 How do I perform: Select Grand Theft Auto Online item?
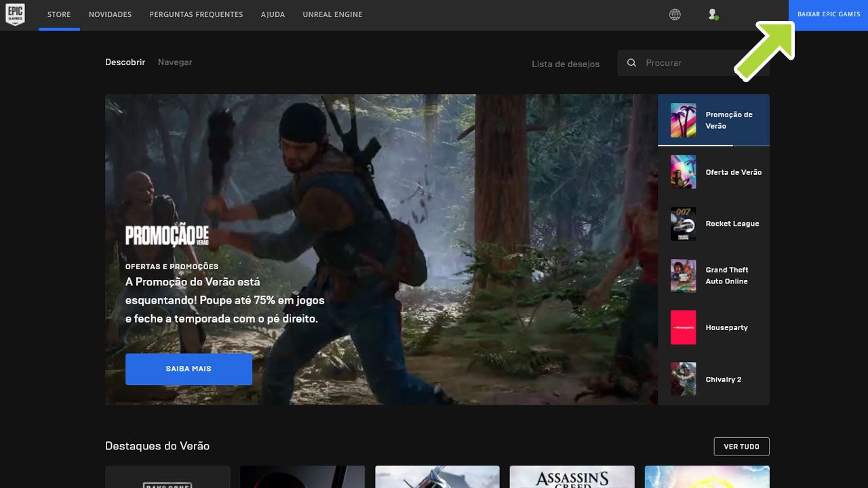713,275
